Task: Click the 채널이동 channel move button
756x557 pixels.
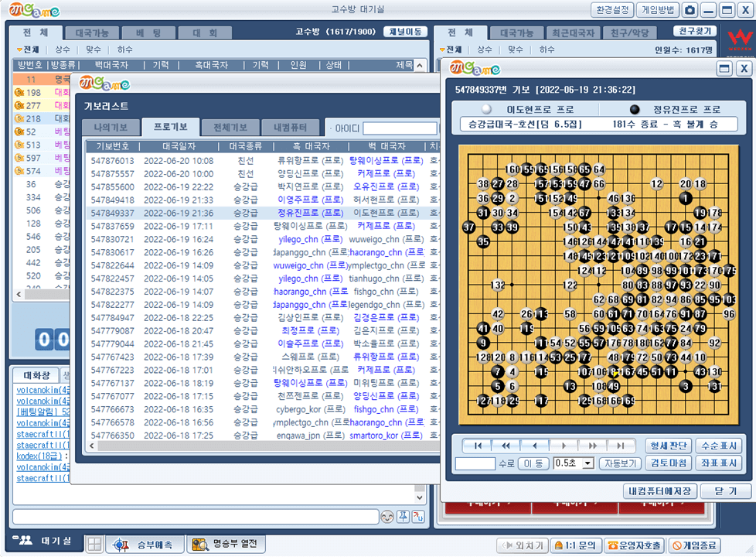Action: click(406, 32)
